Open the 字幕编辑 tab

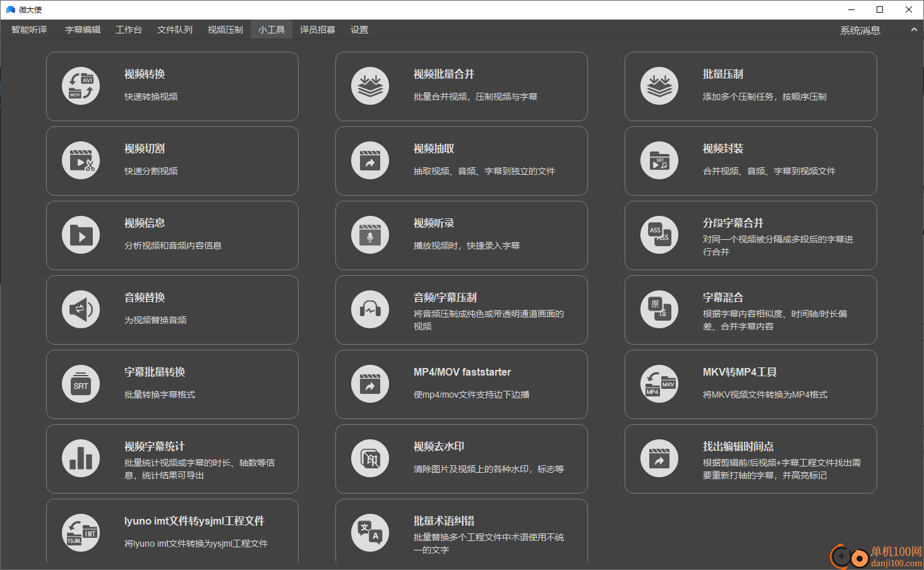pyautogui.click(x=83, y=30)
